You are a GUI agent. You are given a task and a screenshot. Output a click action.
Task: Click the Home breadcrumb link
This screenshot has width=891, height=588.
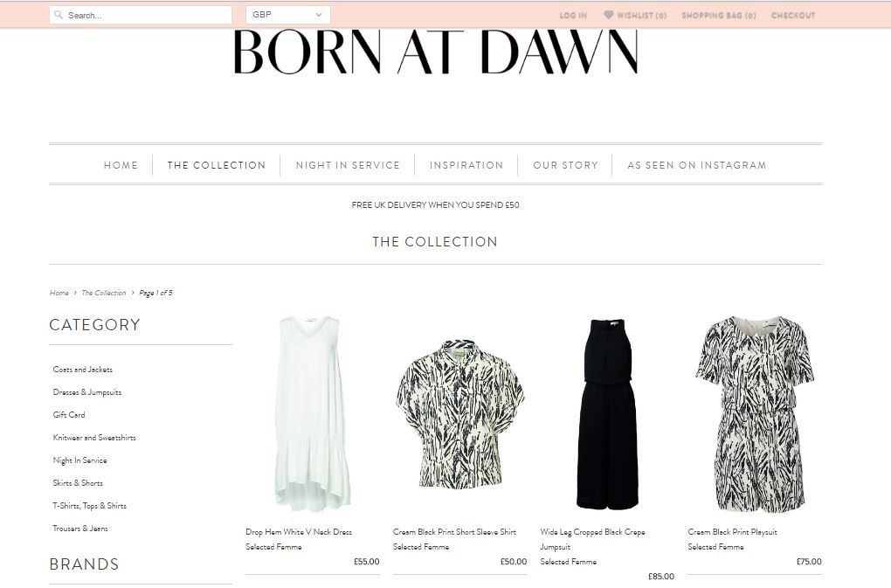click(x=59, y=294)
